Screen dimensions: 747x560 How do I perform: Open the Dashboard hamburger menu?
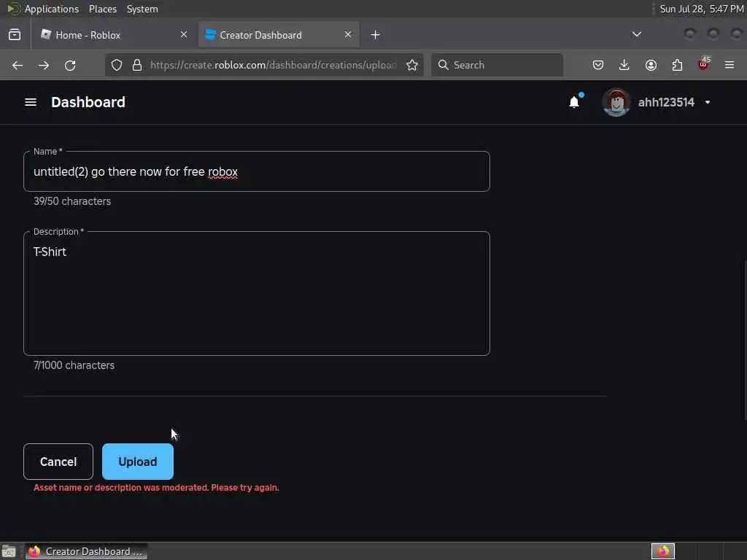coord(31,102)
